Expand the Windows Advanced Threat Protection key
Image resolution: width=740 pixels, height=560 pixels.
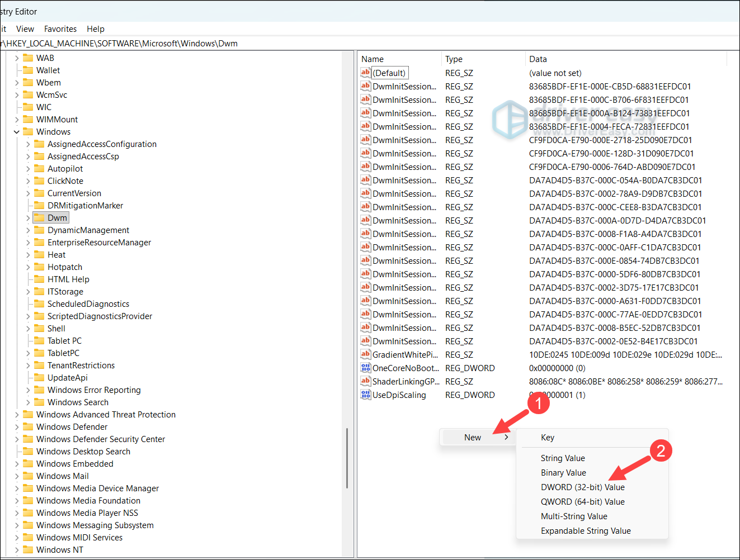pyautogui.click(x=17, y=415)
